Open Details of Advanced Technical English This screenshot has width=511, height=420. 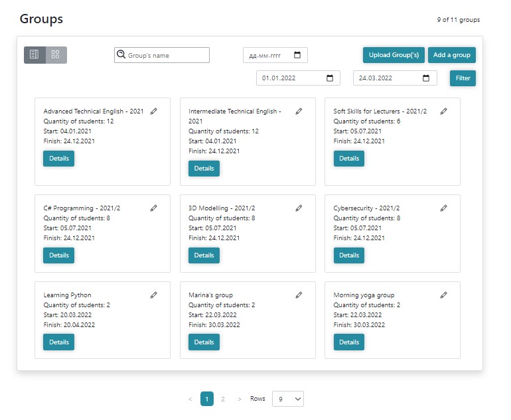point(58,159)
